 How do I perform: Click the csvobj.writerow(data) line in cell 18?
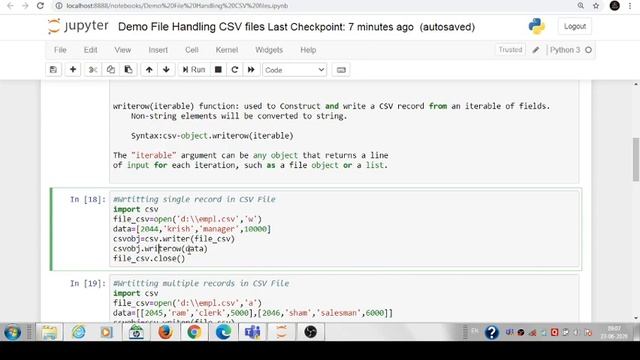[160, 249]
